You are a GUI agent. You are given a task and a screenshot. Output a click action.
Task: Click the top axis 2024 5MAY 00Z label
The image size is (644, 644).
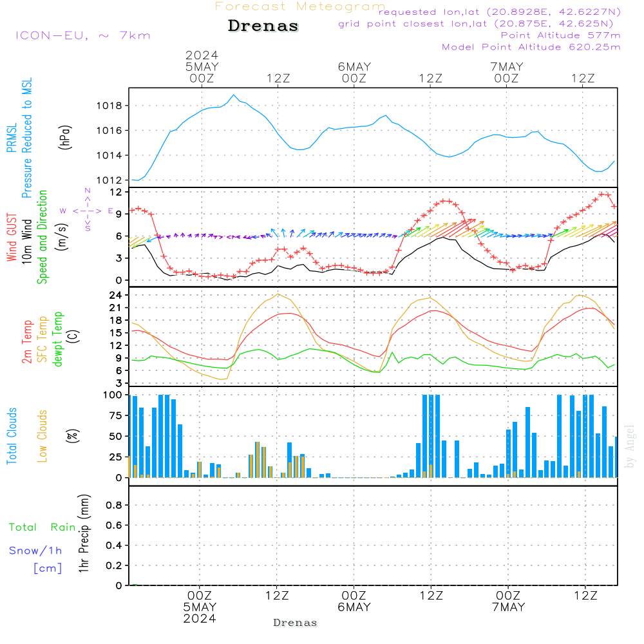click(202, 66)
